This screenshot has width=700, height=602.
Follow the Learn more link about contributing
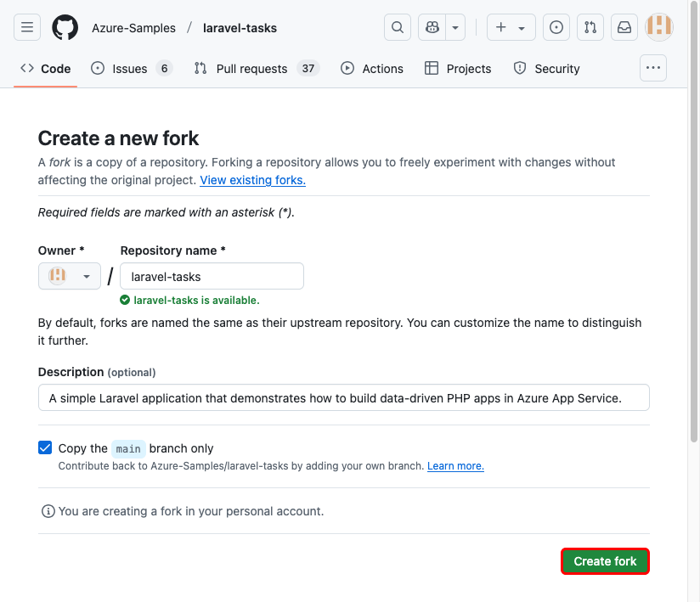(455, 465)
